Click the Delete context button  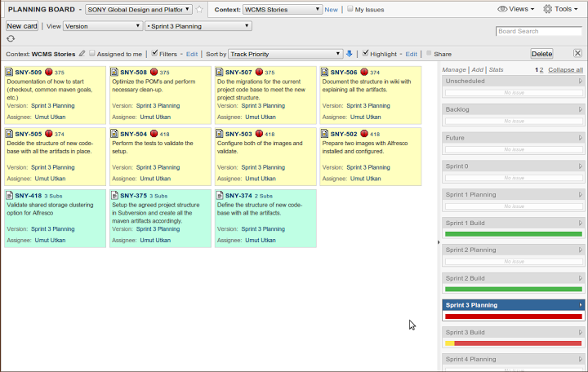click(542, 54)
